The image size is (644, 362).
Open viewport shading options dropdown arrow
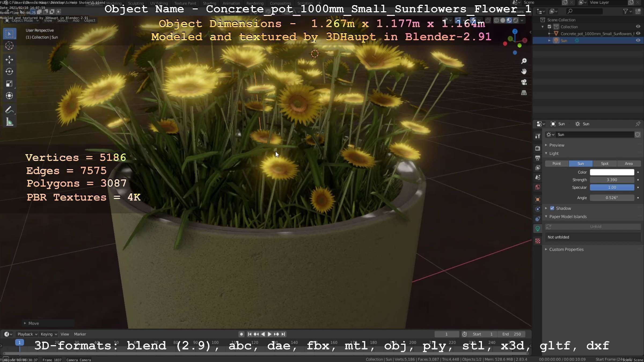[522, 20]
